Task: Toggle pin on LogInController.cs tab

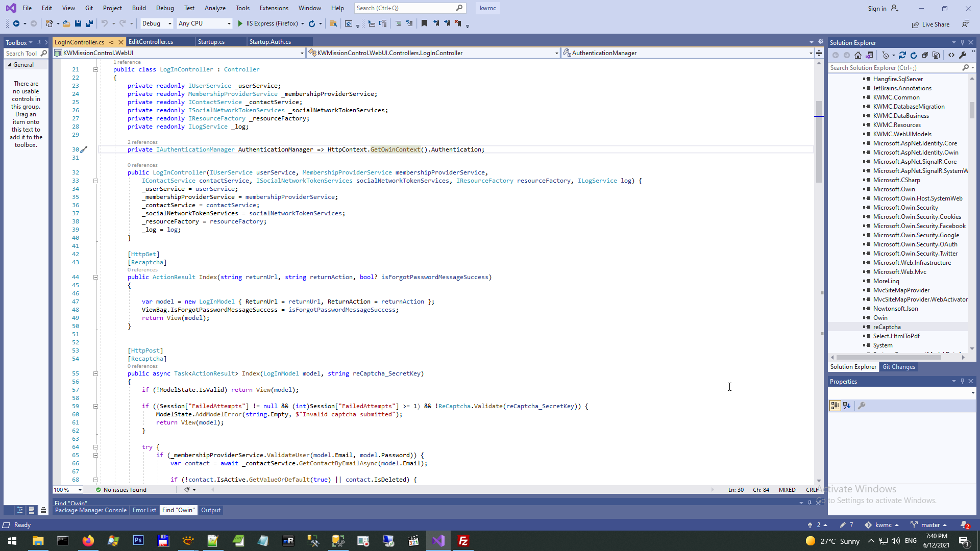Action: coord(112,42)
